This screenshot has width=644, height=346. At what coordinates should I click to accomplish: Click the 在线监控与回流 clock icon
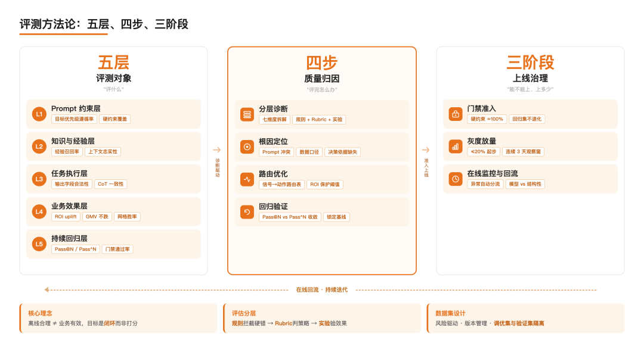(456, 179)
